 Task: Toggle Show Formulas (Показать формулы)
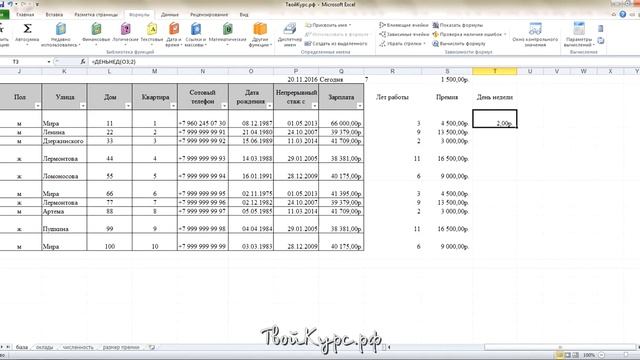457,25
